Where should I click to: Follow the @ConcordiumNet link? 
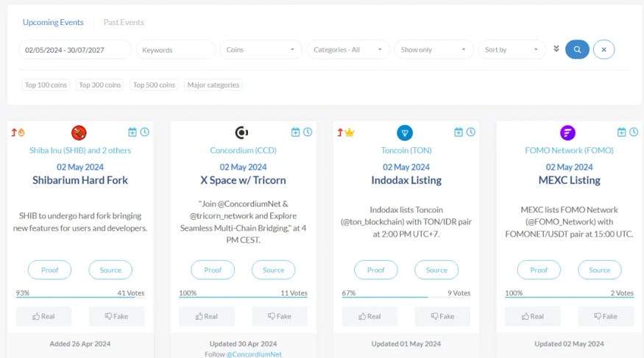pyautogui.click(x=254, y=354)
